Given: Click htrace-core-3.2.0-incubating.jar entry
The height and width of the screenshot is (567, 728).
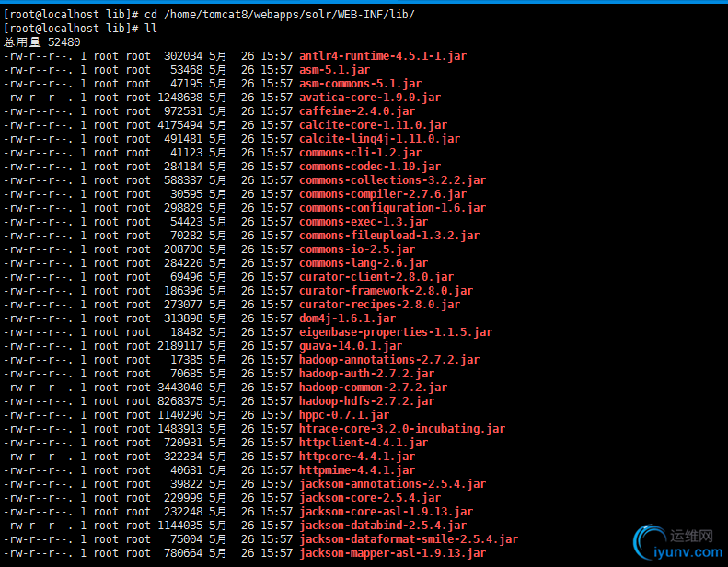Looking at the screenshot, I should pyautogui.click(x=402, y=429).
